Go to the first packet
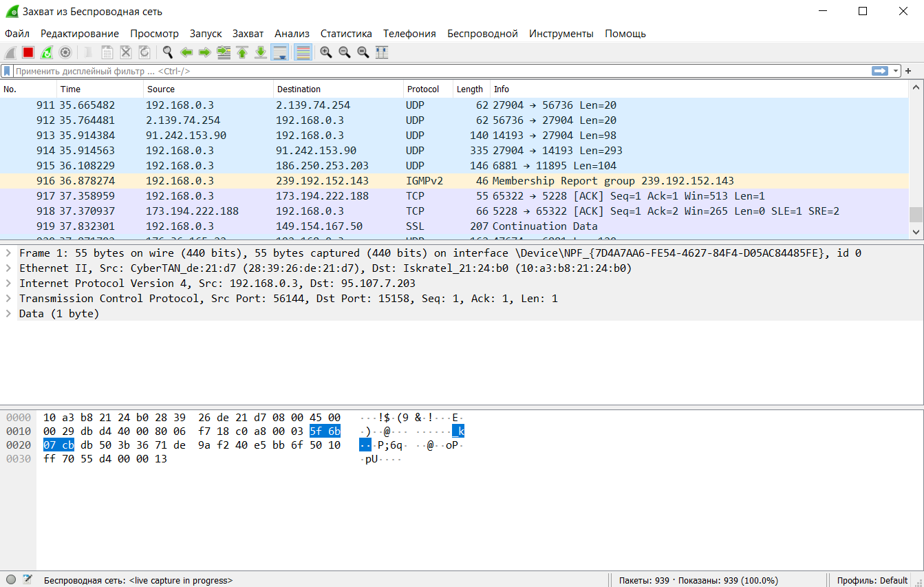 [242, 52]
